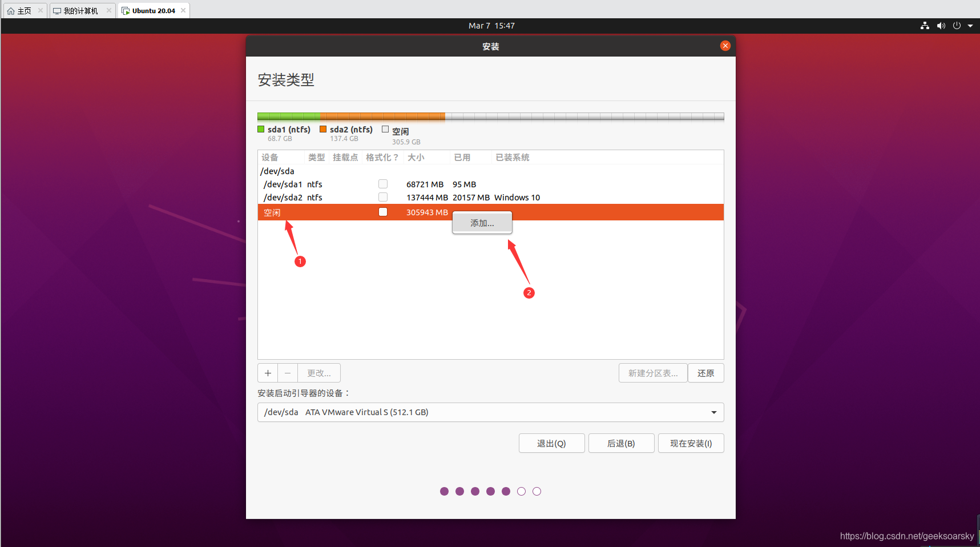This screenshot has width=980, height=547.
Task: Close the Ubuntu 20.04 tab
Action: pos(183,10)
